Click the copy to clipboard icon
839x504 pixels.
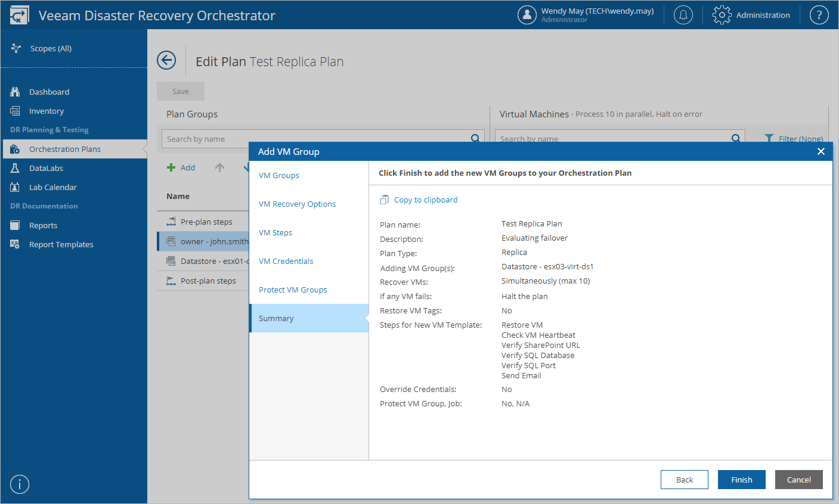pos(385,200)
